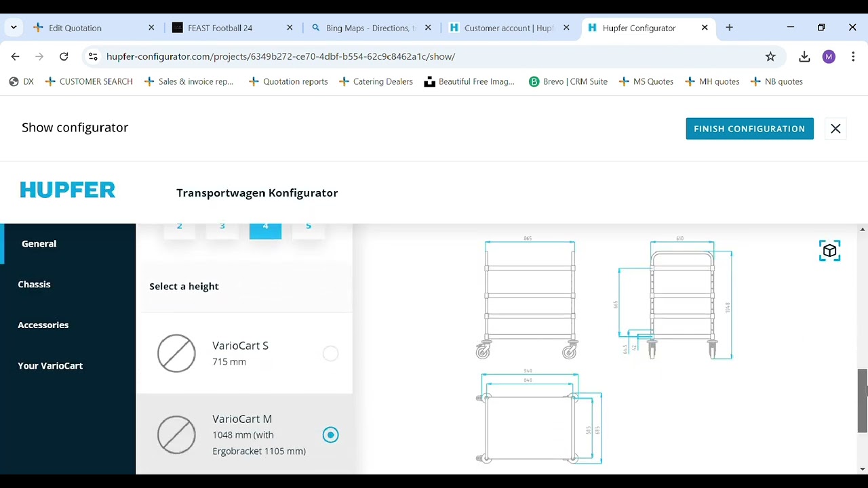
Task: Open the Chrome profile avatar M
Action: [829, 57]
